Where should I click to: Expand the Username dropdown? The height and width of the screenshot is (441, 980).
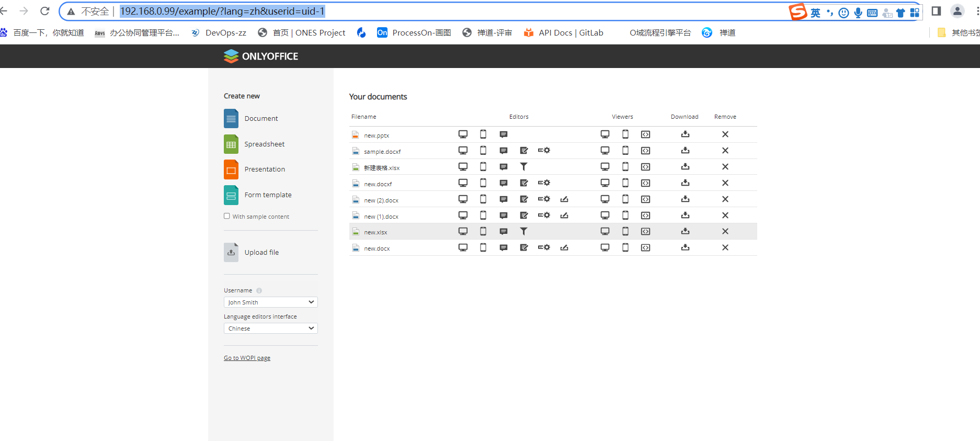coord(270,302)
